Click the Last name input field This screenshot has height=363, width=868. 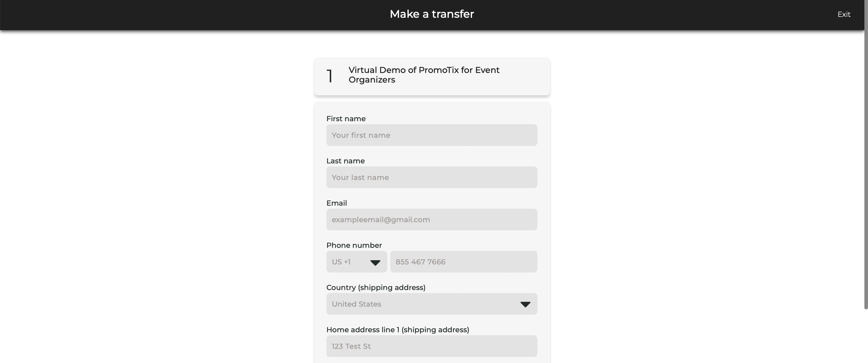431,177
